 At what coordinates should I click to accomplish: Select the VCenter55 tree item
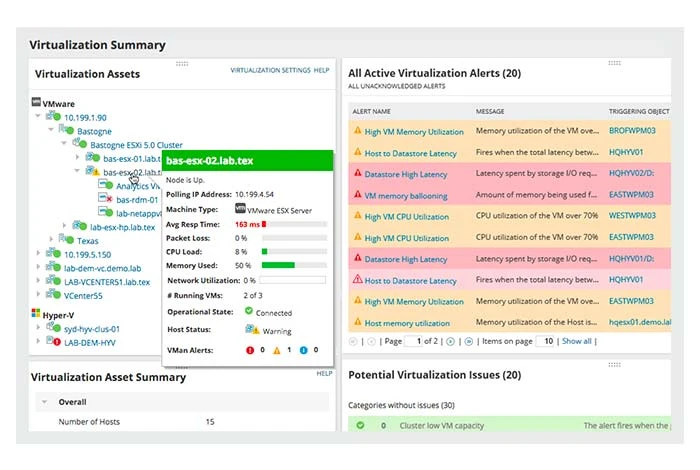point(83,295)
